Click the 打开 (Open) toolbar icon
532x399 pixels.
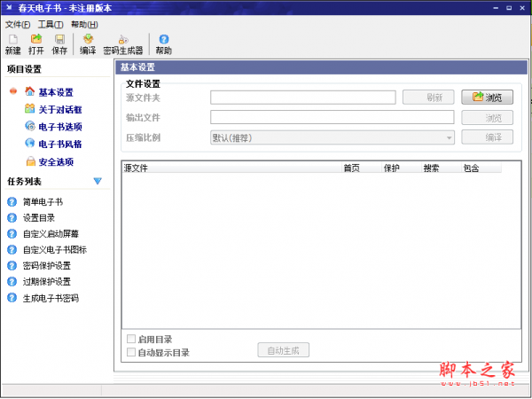coord(36,44)
